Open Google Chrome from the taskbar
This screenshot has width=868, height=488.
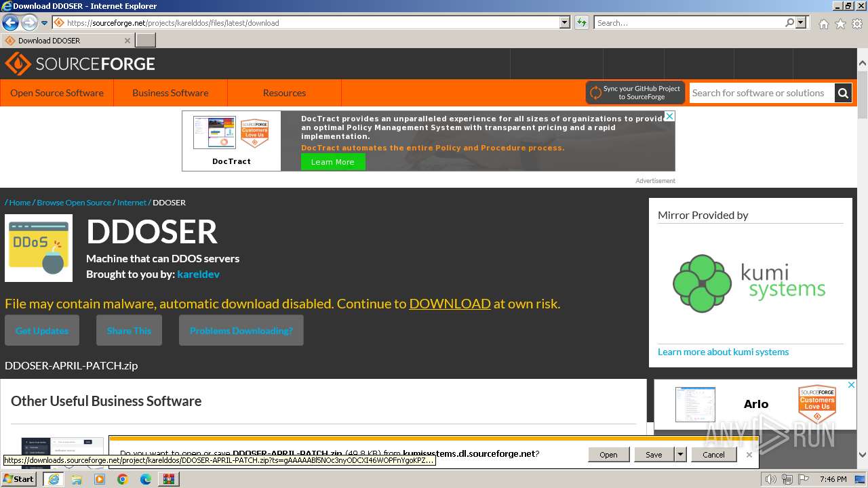123,479
